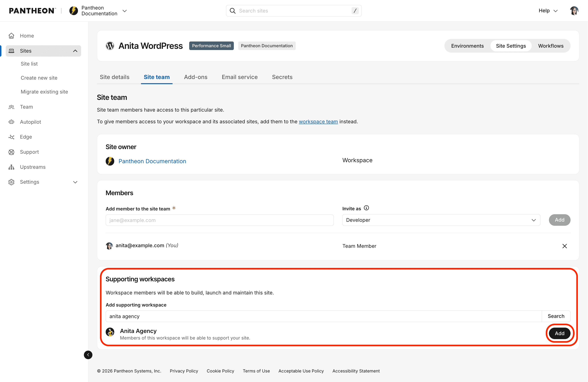Open the Privacy Policy footer link
Viewport: 588px width, 382px height.
pyautogui.click(x=184, y=371)
